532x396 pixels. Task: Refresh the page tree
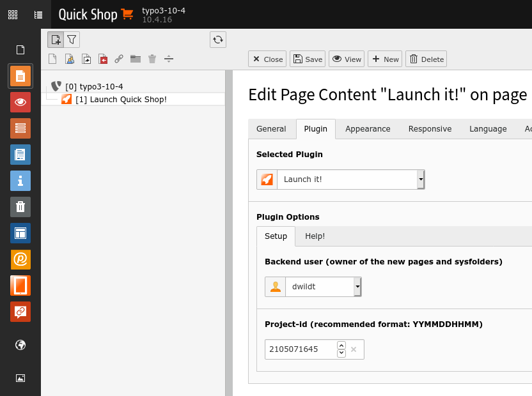pyautogui.click(x=218, y=40)
